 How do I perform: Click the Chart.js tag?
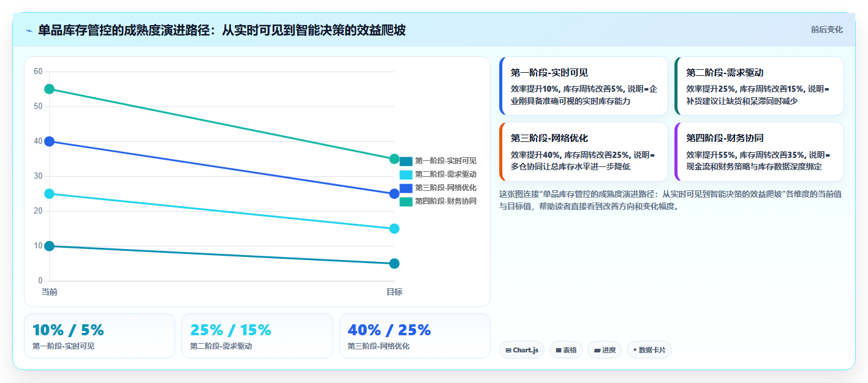(522, 350)
